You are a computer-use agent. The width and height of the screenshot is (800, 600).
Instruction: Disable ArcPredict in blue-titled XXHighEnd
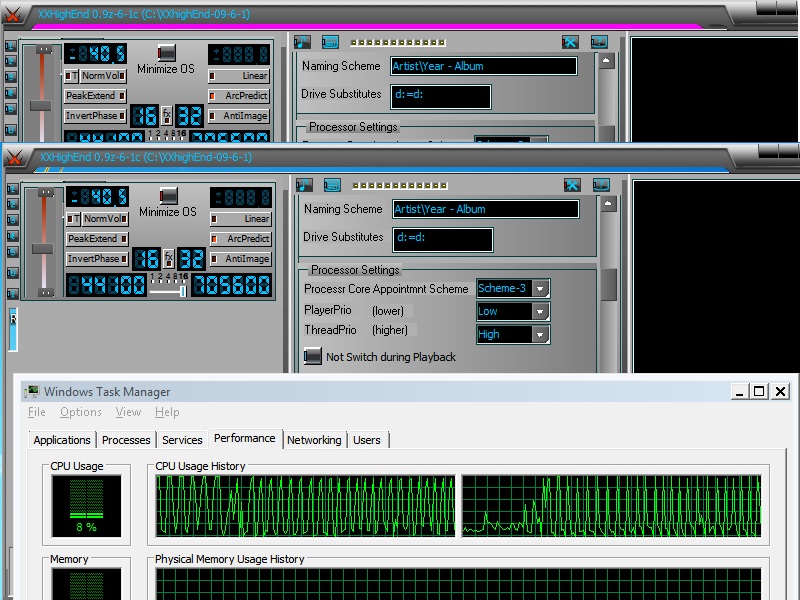click(x=241, y=238)
